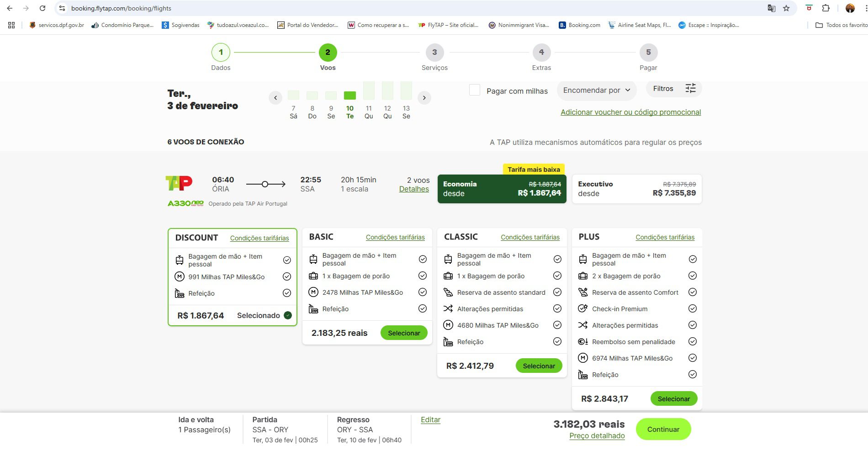This screenshot has height=451, width=868.
Task: Click the next dates arrow in calendar
Action: coord(424,98)
